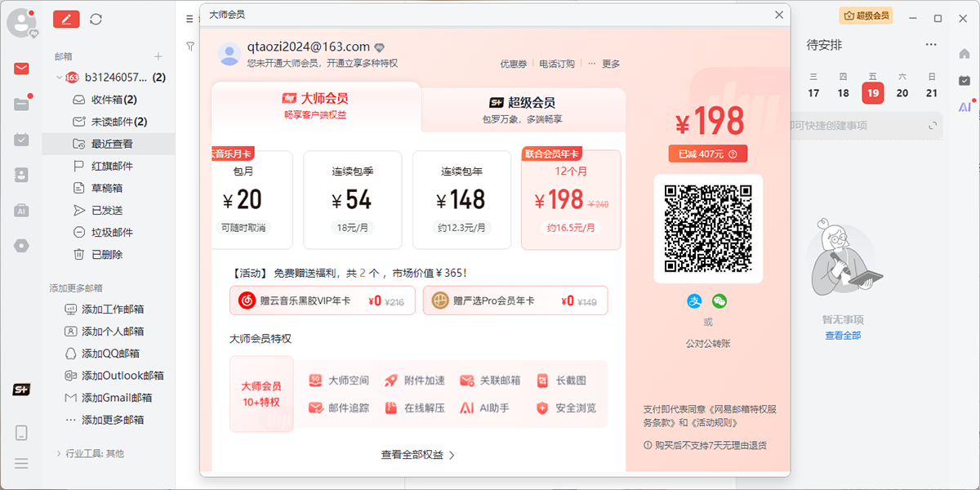Screen dimensions: 980x490
Task: Open 已删除 deleted folder
Action: (109, 254)
